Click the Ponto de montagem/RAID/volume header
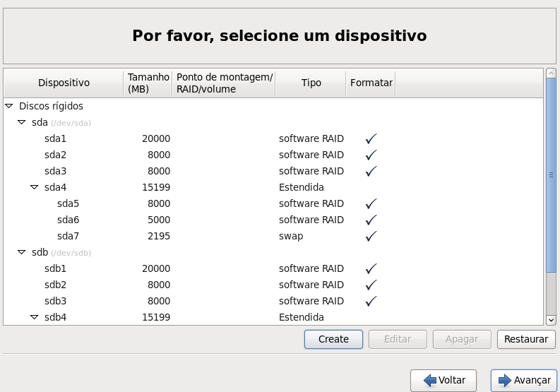 coord(224,83)
